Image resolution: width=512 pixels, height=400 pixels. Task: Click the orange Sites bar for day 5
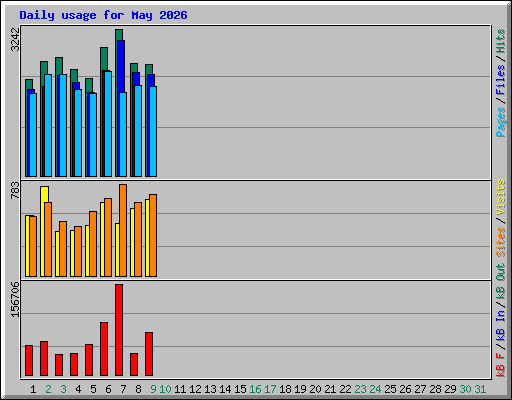93,244
